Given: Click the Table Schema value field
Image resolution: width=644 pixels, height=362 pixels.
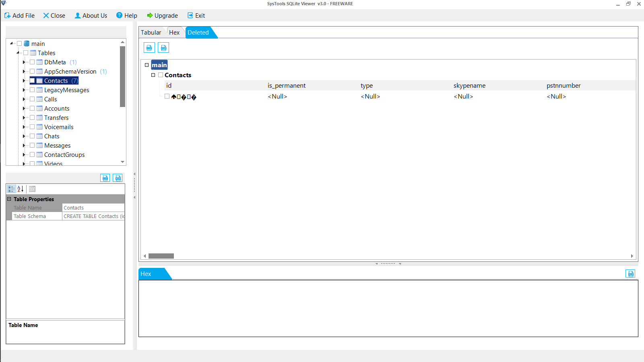Looking at the screenshot, I should [x=93, y=216].
